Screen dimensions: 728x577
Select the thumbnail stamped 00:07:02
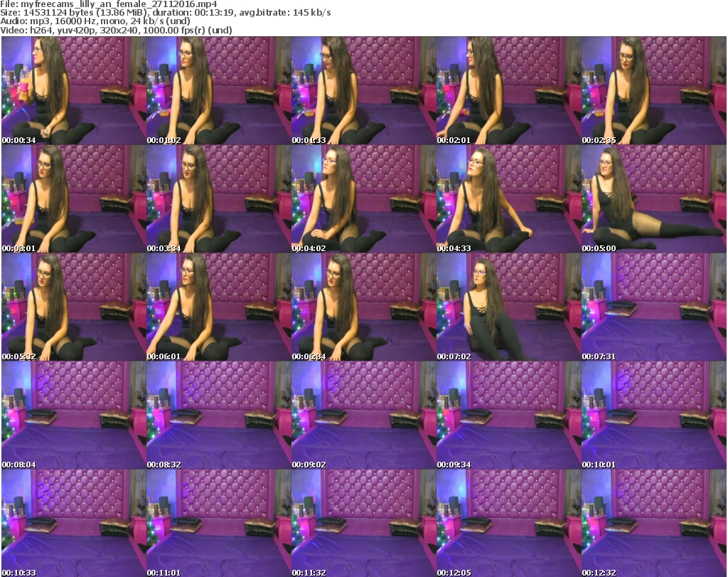point(509,307)
